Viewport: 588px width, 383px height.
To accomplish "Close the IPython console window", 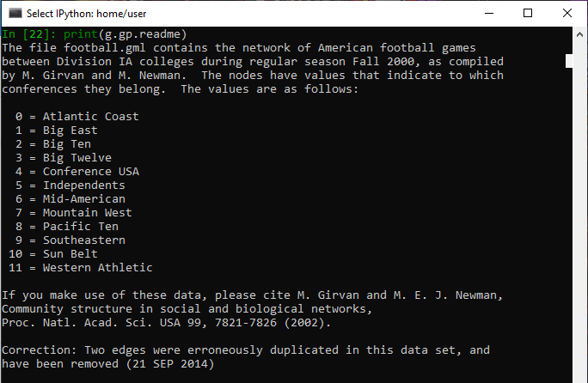I will 567,13.
